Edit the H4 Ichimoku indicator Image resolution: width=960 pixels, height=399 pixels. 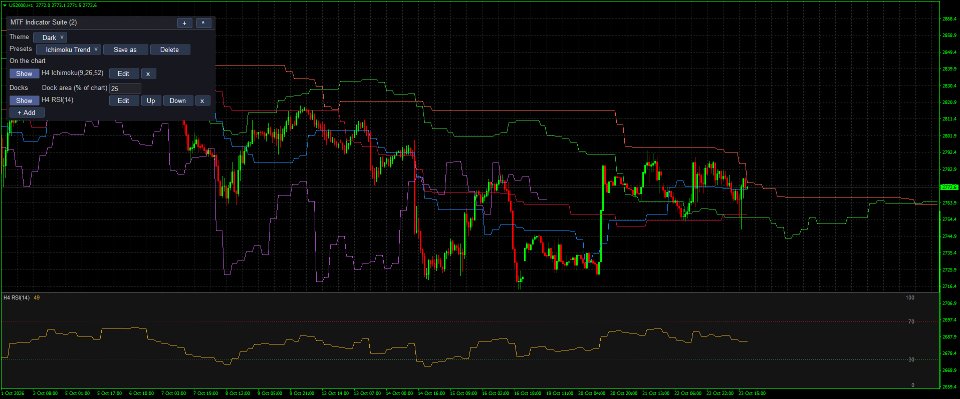click(x=124, y=73)
